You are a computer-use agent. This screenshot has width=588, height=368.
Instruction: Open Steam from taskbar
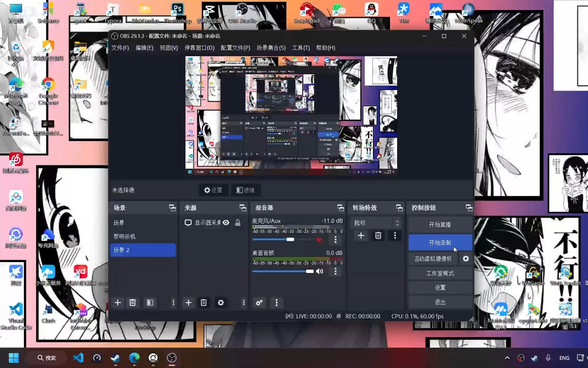point(115,358)
